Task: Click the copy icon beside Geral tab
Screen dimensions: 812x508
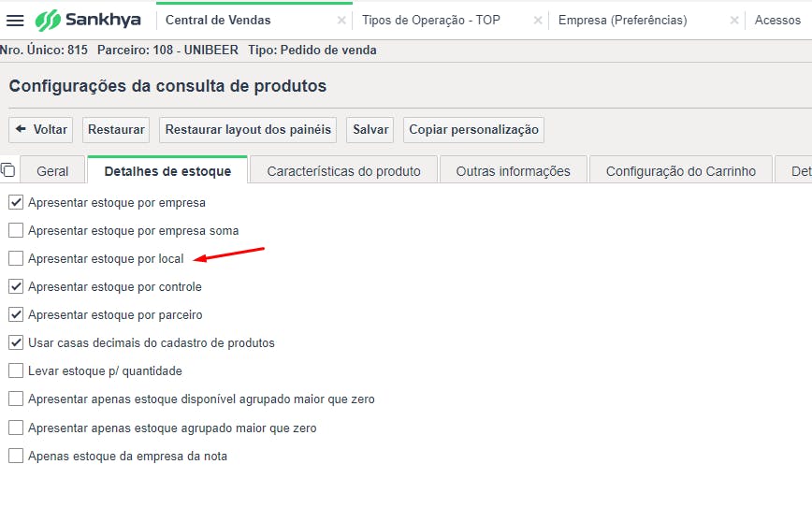Action: [8, 169]
